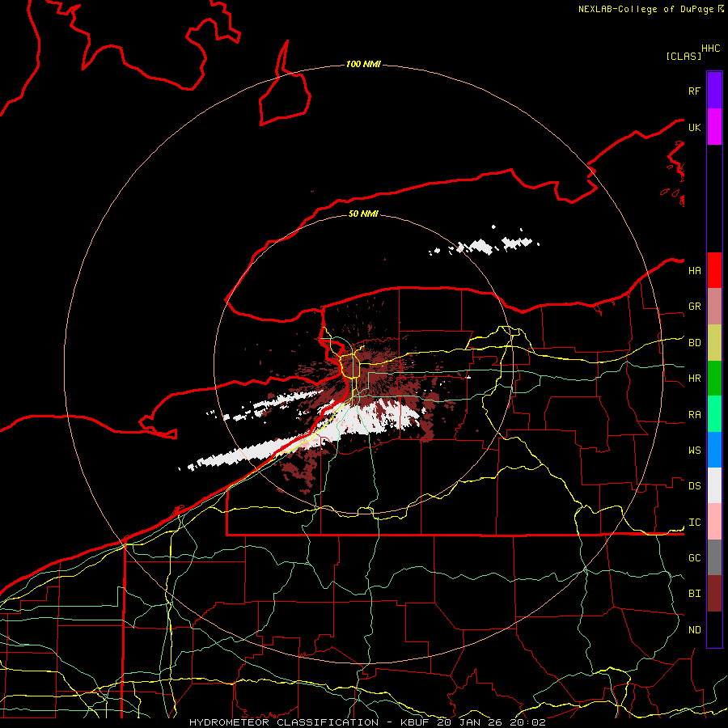Click the 20 JAN 26 date text

(x=469, y=722)
